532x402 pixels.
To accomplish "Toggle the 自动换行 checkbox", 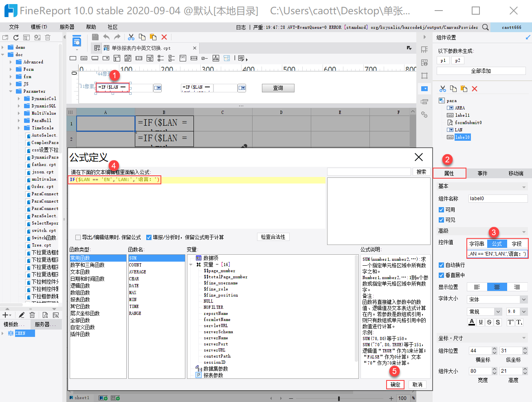I will click(441, 265).
